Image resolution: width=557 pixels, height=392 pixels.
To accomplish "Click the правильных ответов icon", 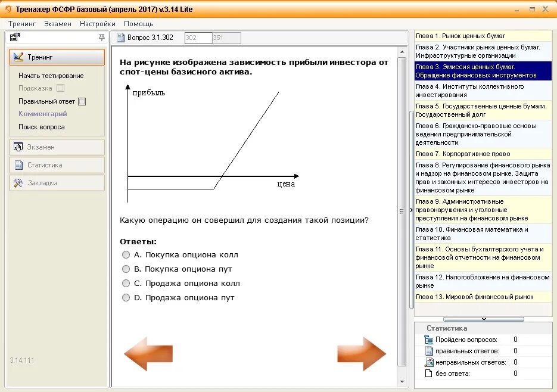I will [429, 351].
